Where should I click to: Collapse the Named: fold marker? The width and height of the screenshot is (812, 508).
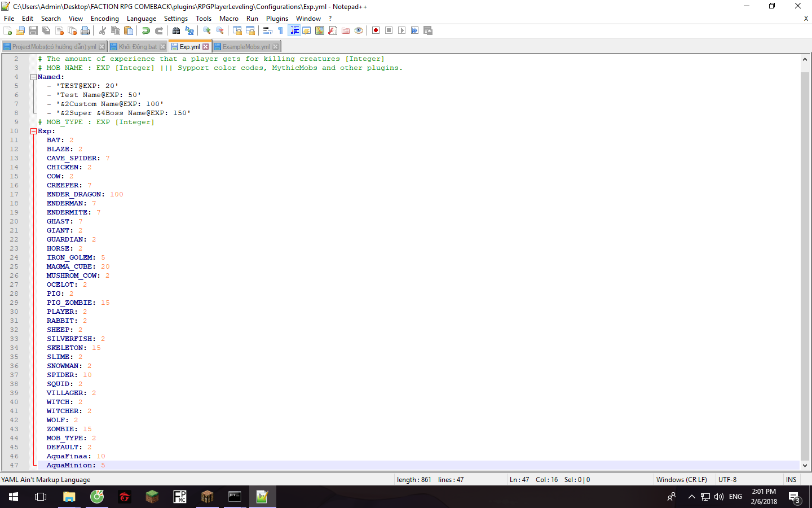[33, 77]
